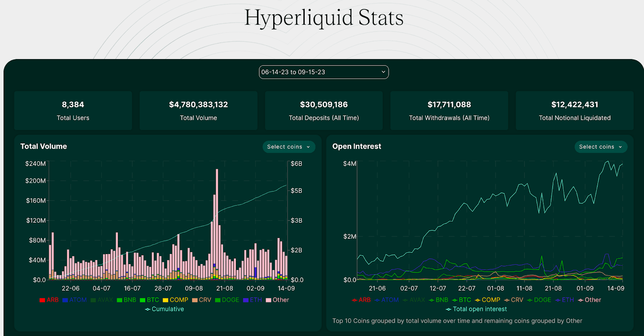The image size is (644, 336).
Task: Toggle CRV line in Open Interest legend
Action: (514, 300)
